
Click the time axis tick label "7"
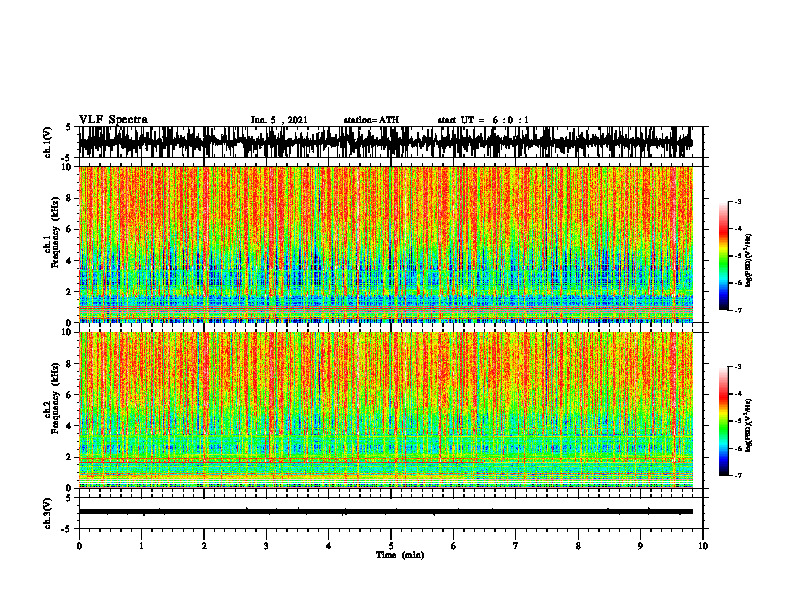point(516,545)
